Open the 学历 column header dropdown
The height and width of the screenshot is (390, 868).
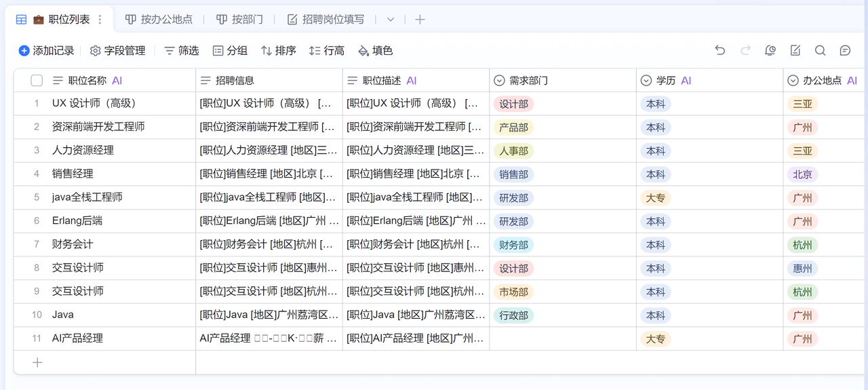(646, 81)
